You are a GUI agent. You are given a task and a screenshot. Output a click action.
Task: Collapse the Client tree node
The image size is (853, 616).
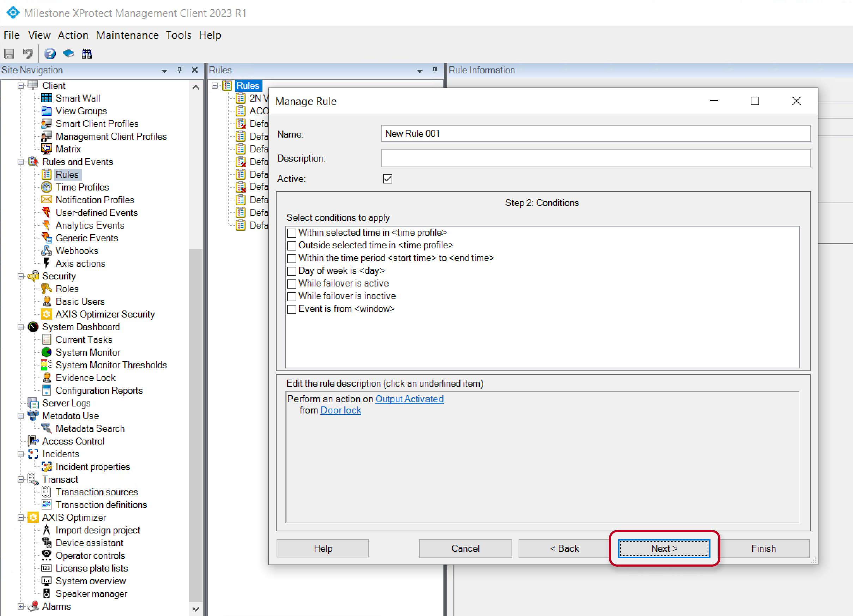coord(21,86)
